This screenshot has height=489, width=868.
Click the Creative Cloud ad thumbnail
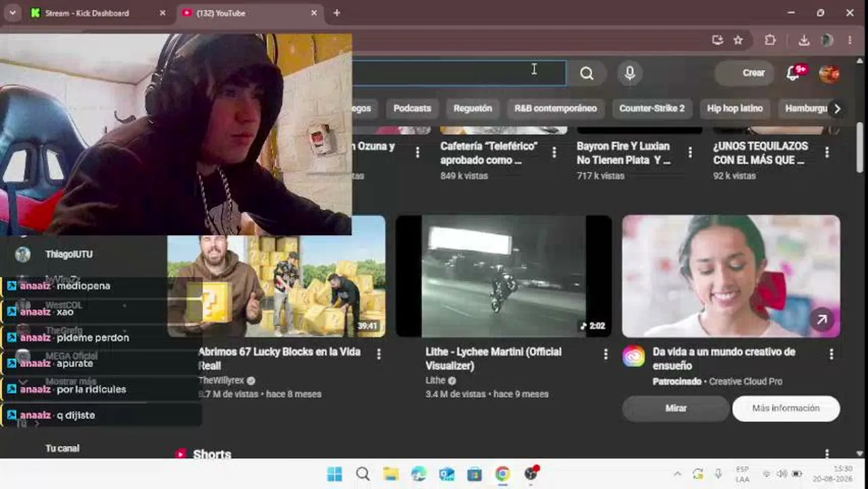pyautogui.click(x=731, y=276)
